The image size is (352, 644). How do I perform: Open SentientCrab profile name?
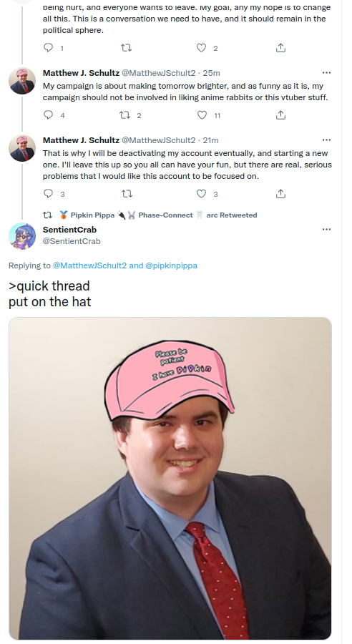[69, 230]
